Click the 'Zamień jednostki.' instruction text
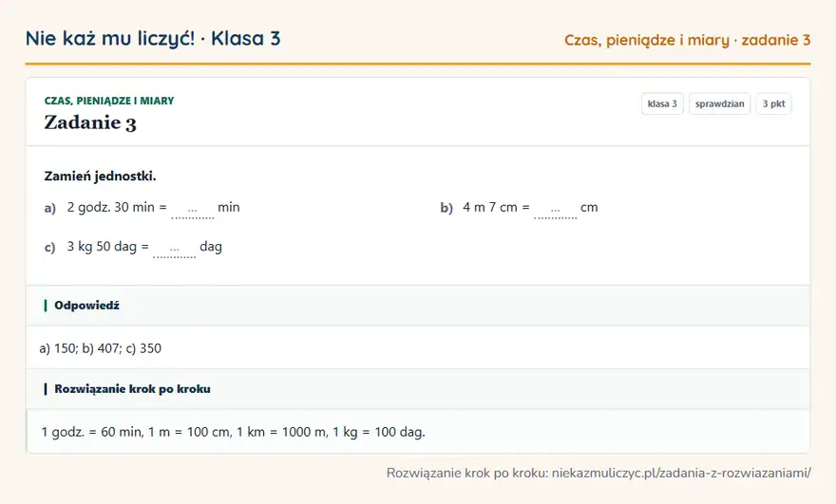The height and width of the screenshot is (504, 836). click(101, 176)
